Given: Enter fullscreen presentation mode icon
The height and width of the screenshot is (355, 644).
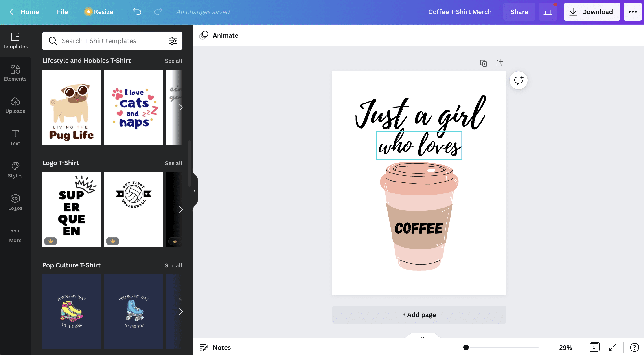Looking at the screenshot, I should tap(612, 347).
